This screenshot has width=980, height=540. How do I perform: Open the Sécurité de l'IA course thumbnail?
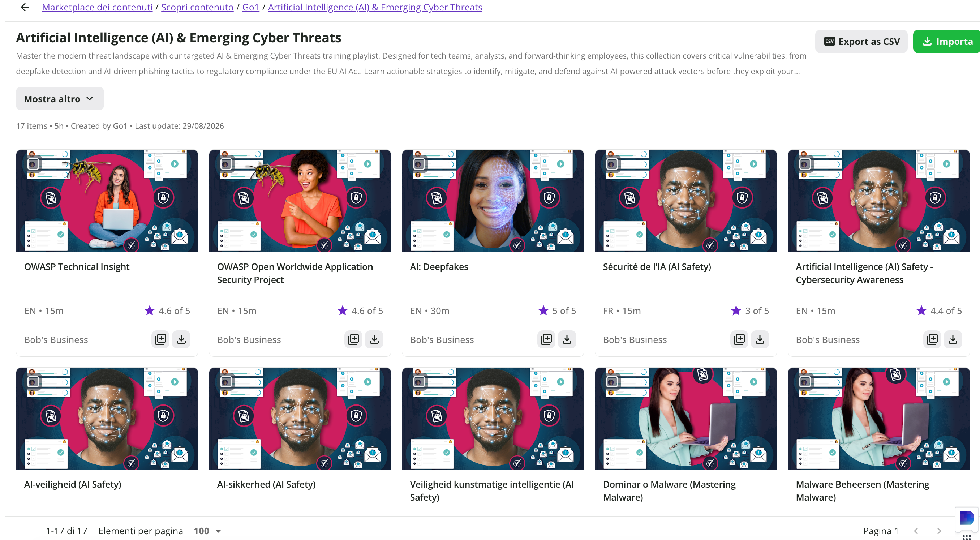click(685, 201)
